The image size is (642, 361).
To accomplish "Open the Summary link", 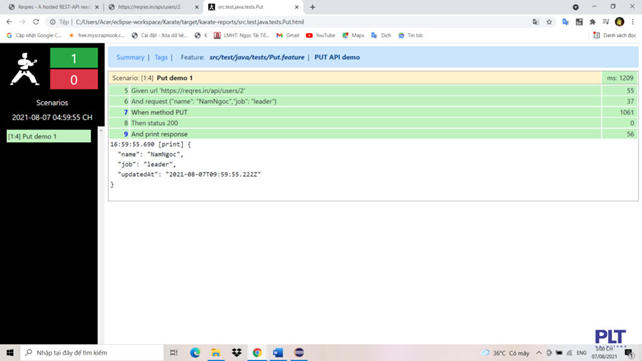I will coord(130,57).
